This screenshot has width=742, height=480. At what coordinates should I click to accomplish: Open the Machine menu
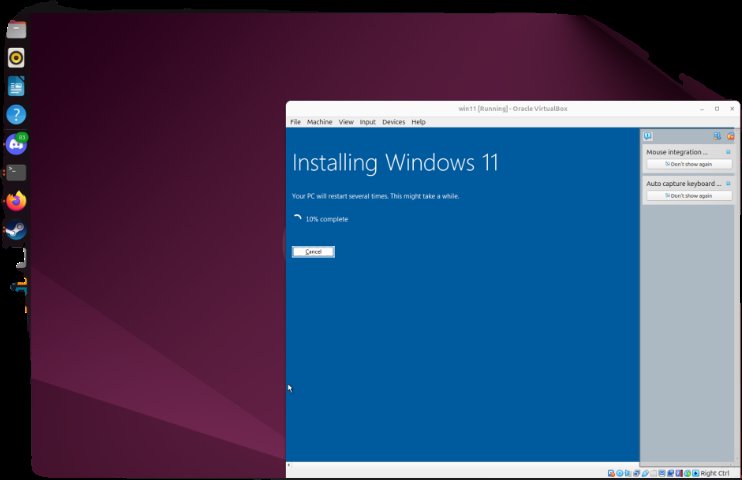pyautogui.click(x=319, y=122)
